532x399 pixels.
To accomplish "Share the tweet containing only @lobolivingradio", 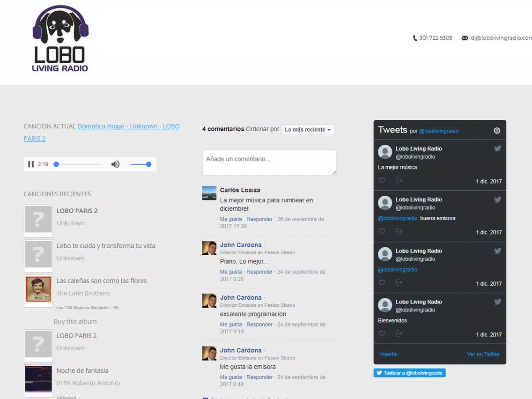I will [x=399, y=283].
